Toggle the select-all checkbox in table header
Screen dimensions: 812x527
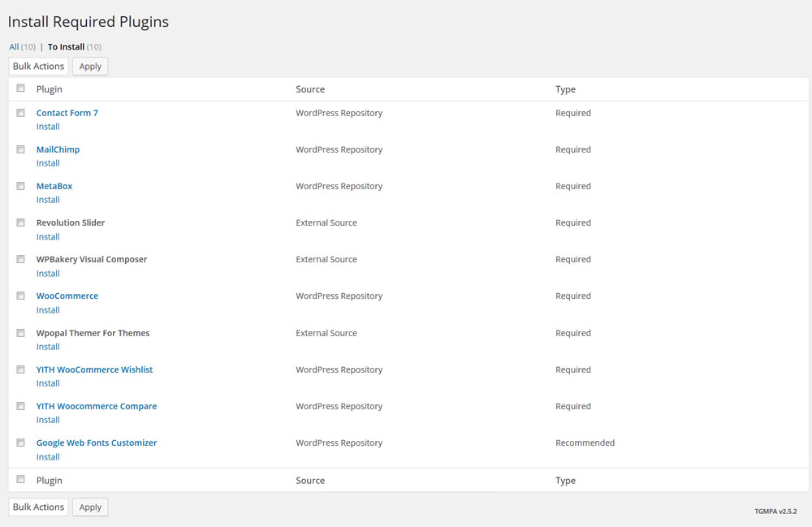click(x=20, y=89)
